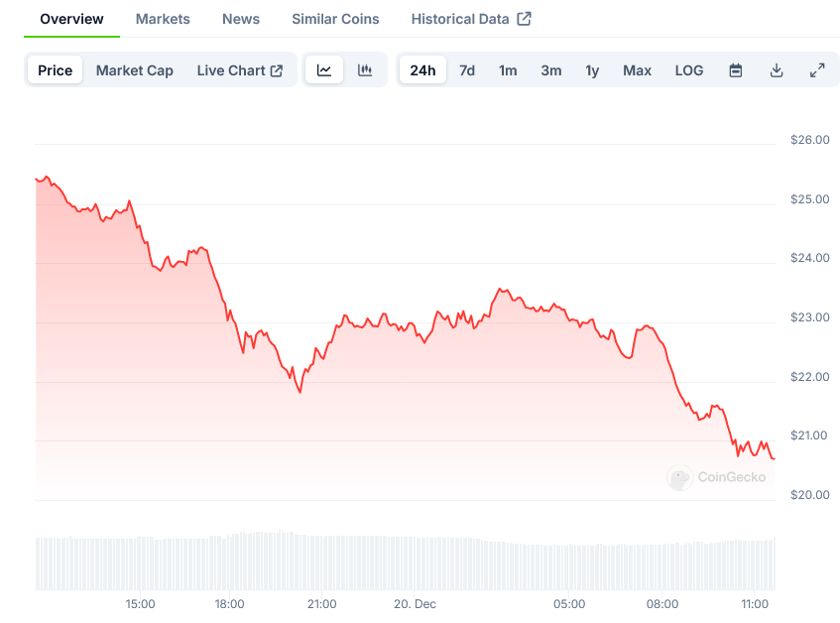Open Historical Data external link
This screenshot has height=623, width=840.
[x=471, y=19]
